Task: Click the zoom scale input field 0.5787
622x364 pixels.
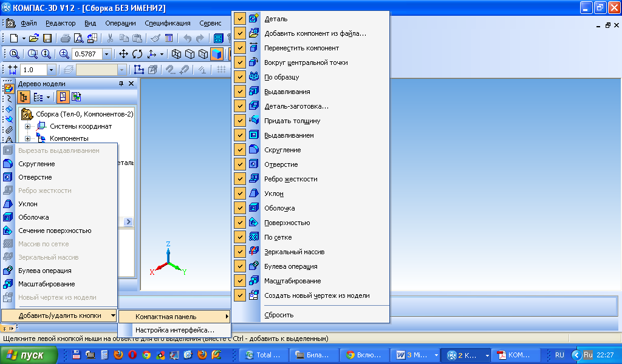Action: (x=87, y=54)
